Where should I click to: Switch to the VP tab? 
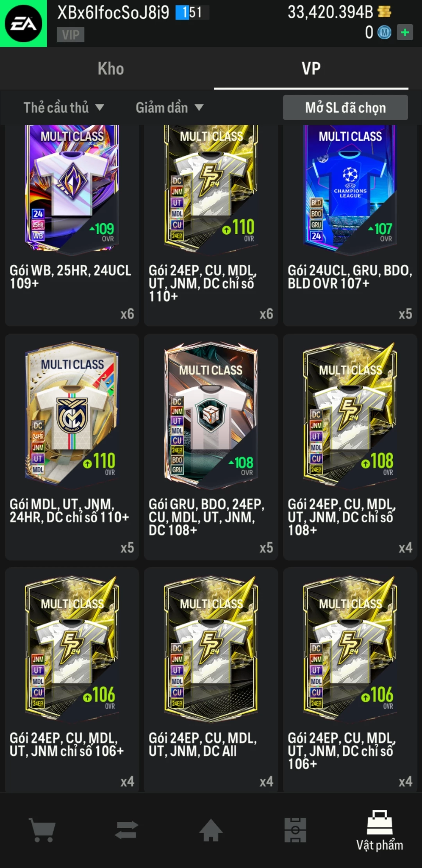[x=311, y=69]
